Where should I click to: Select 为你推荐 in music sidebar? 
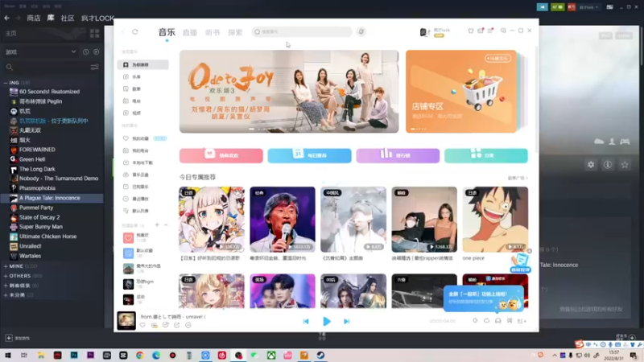pyautogui.click(x=143, y=65)
